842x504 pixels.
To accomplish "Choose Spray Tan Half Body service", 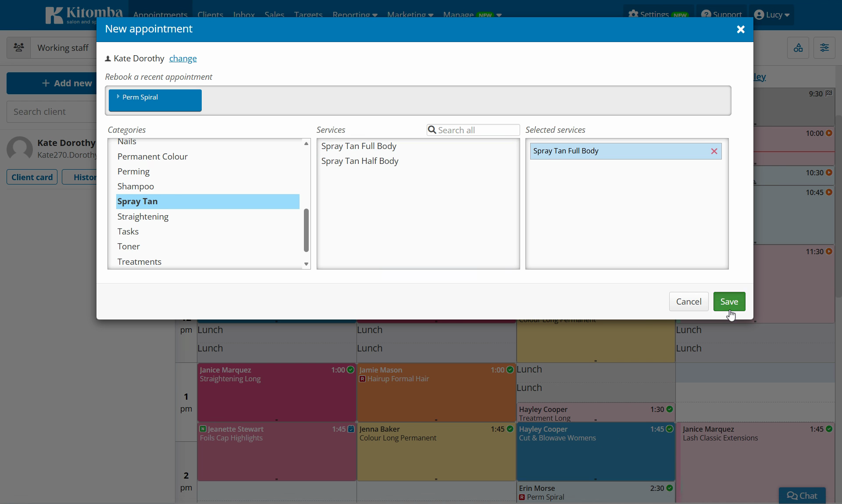I will click(360, 161).
